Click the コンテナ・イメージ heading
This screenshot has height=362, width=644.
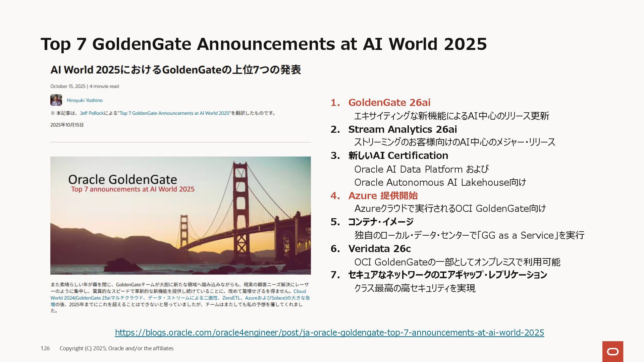pos(381,222)
